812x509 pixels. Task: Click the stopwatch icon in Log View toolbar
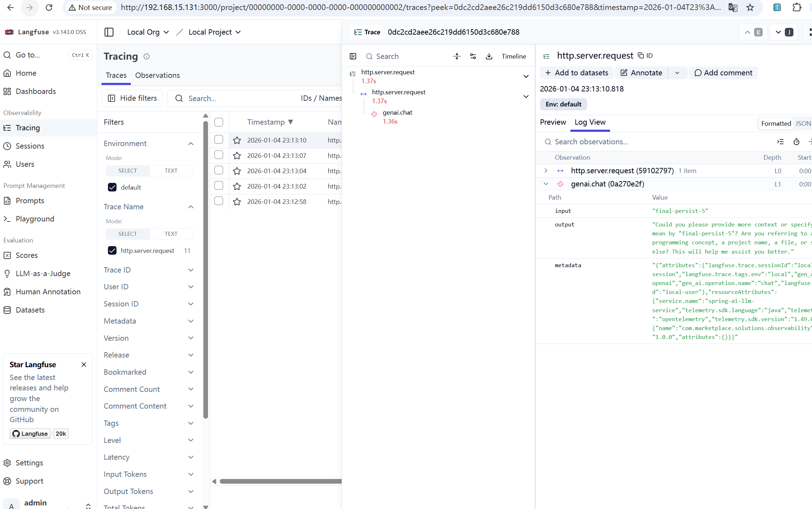[796, 141]
